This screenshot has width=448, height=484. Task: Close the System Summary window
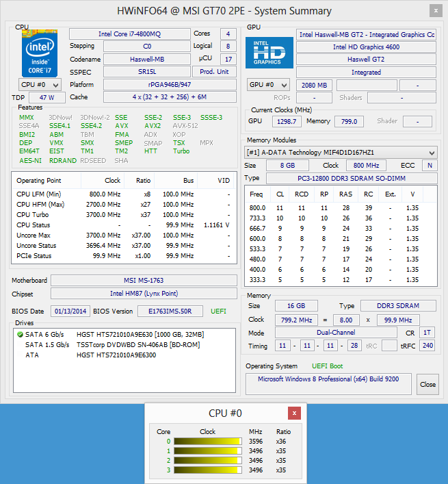[436, 11]
